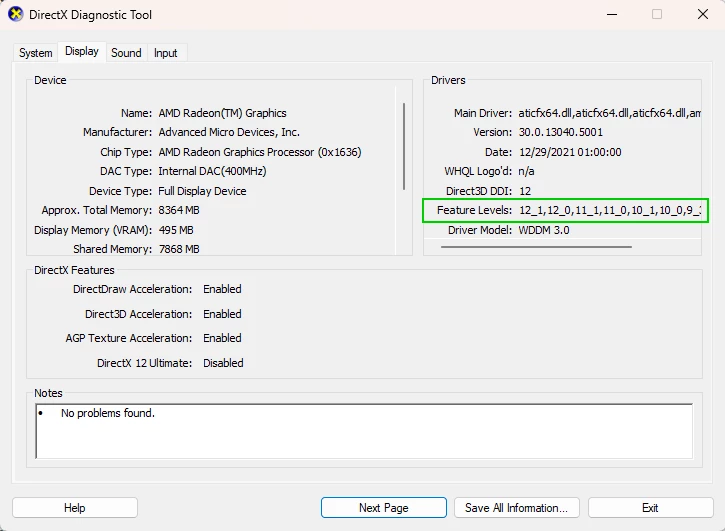
Task: Click the driver version '30.0.13040.5001'
Action: (561, 132)
